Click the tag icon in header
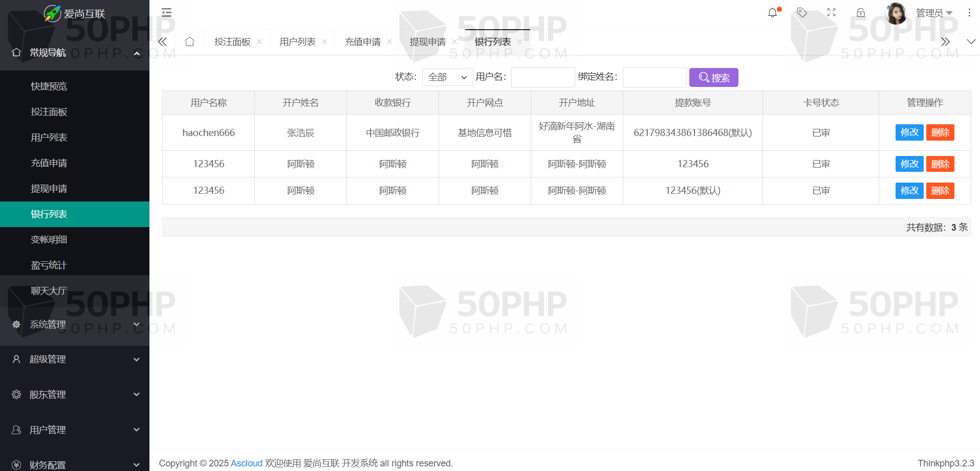Viewport: 980px width, 471px height. coord(802,13)
